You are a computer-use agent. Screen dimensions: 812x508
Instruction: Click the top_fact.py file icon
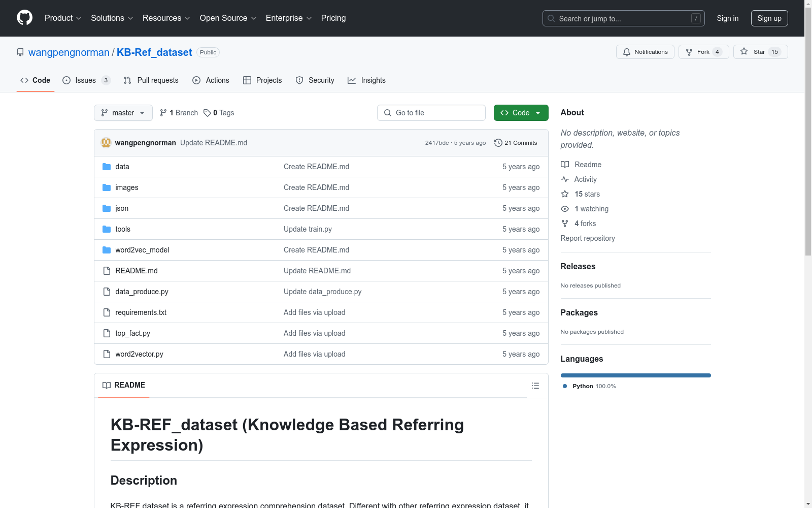coord(107,333)
